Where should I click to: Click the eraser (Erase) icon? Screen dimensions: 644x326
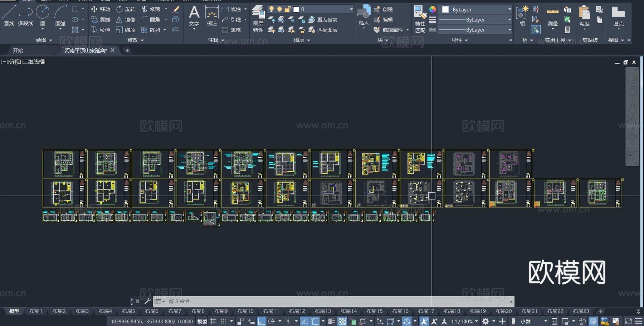point(176,9)
